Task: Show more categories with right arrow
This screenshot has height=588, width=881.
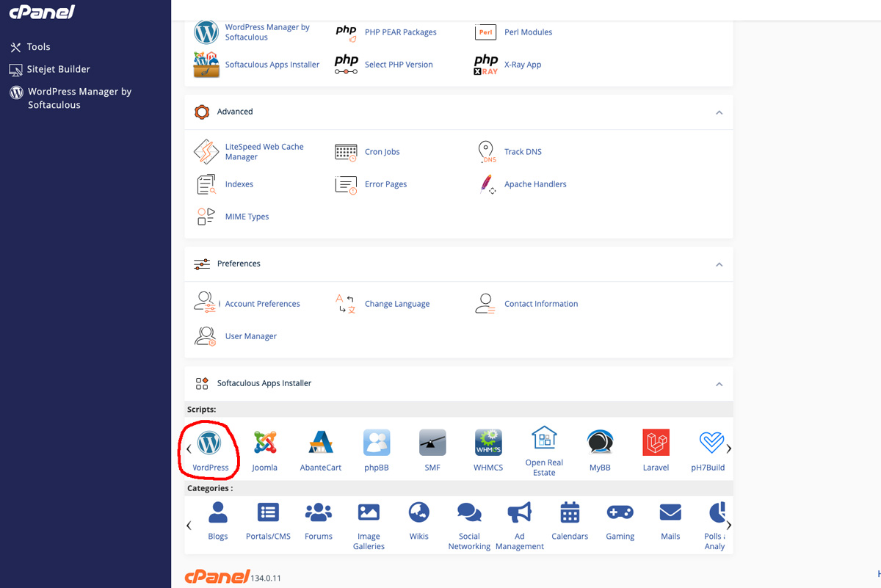Action: coord(728,526)
